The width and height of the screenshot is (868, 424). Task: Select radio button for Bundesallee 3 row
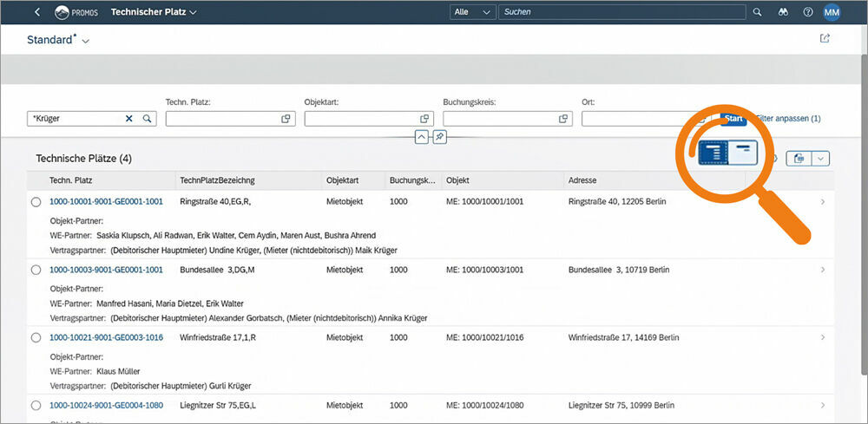tap(36, 270)
